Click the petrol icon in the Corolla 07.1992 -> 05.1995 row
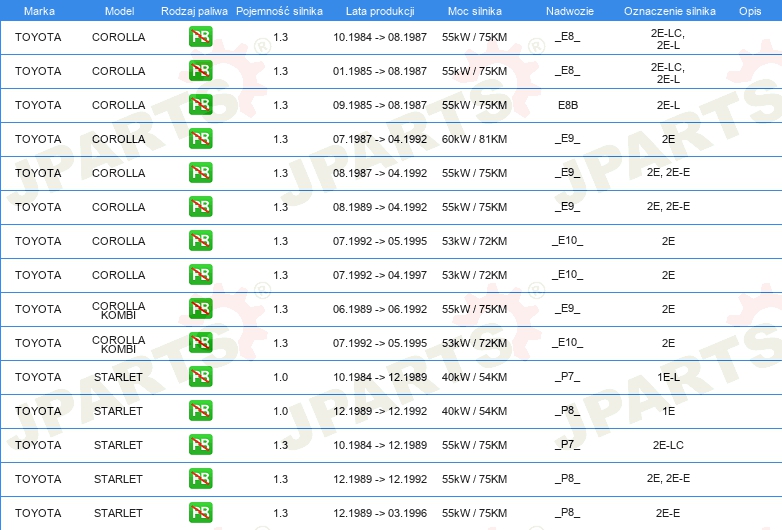Image resolution: width=782 pixels, height=530 pixels. (x=200, y=241)
